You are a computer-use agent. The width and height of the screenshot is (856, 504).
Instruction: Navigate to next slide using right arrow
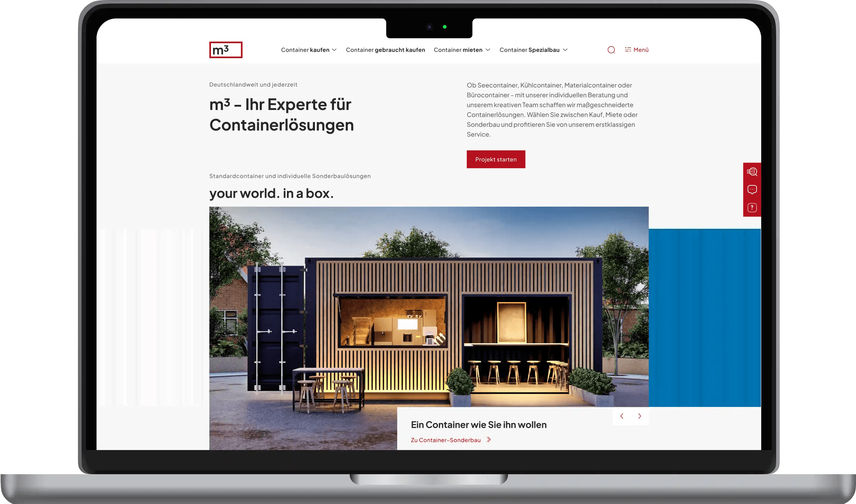639,416
